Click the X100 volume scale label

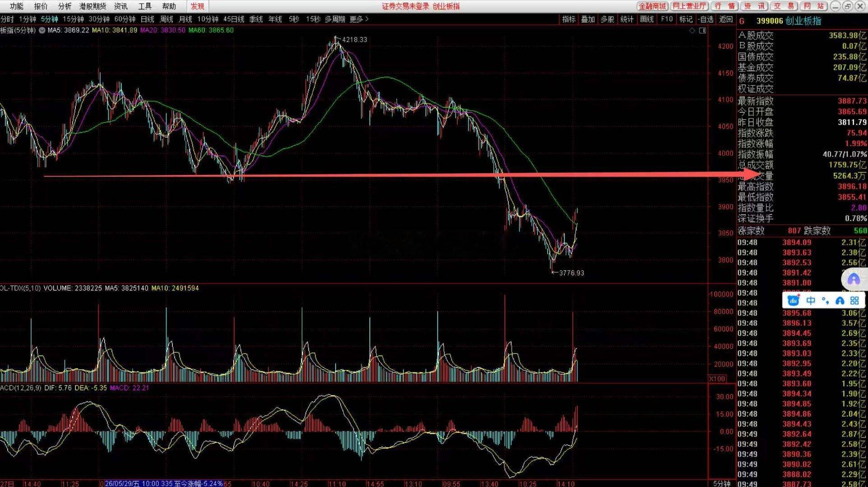[x=717, y=379]
